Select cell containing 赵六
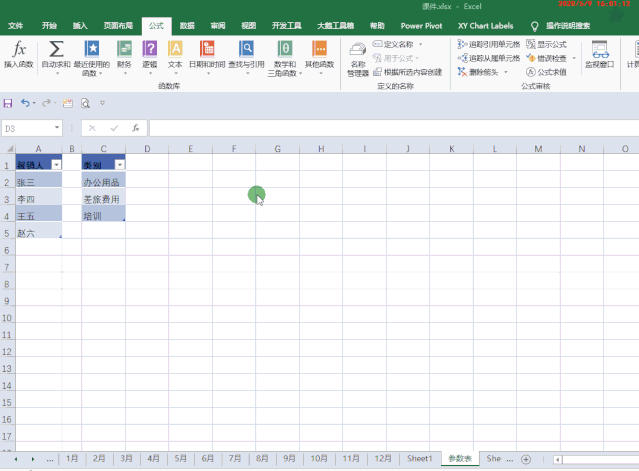The width and height of the screenshot is (639, 471). [39, 230]
